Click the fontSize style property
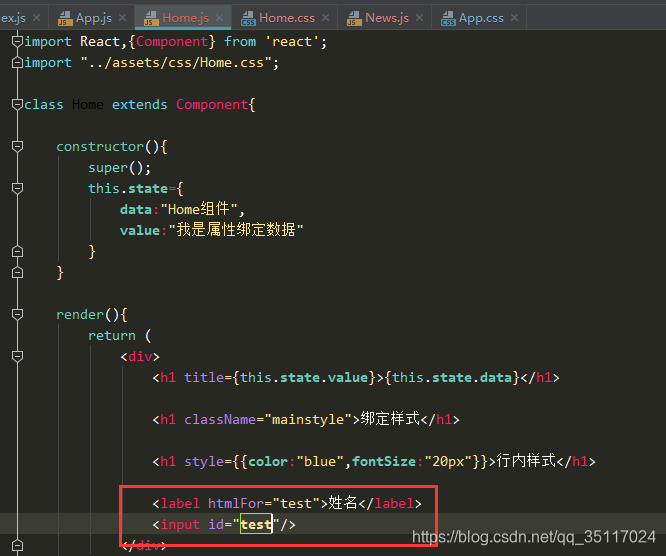The height and width of the screenshot is (556, 666). tap(384, 462)
